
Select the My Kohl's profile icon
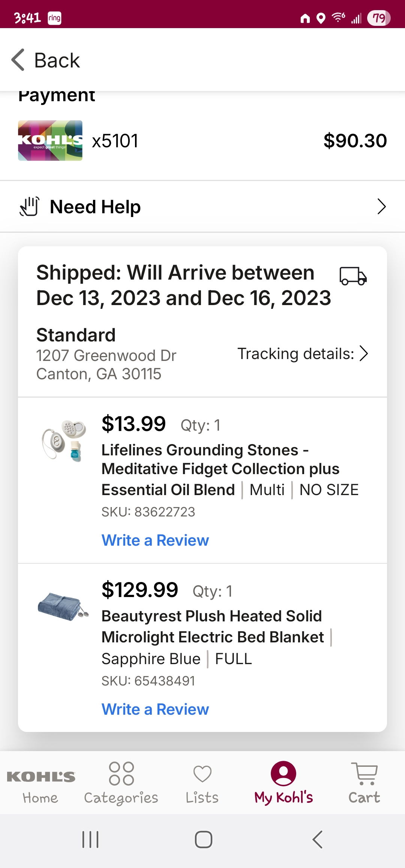click(283, 773)
